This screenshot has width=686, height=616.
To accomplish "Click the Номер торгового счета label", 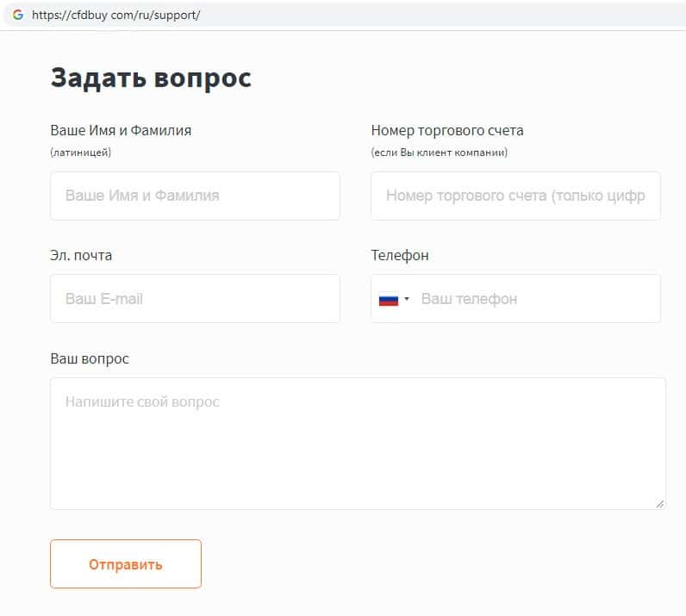I will [x=447, y=131].
